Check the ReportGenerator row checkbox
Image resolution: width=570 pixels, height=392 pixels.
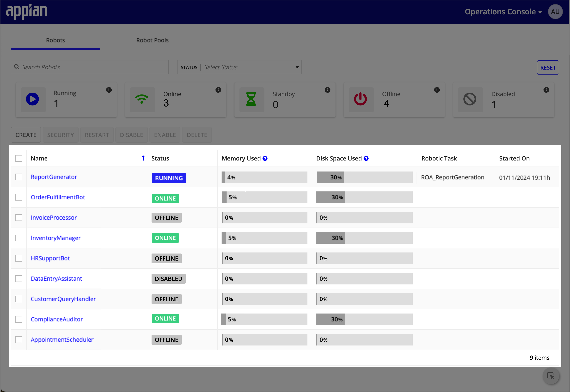(x=19, y=177)
